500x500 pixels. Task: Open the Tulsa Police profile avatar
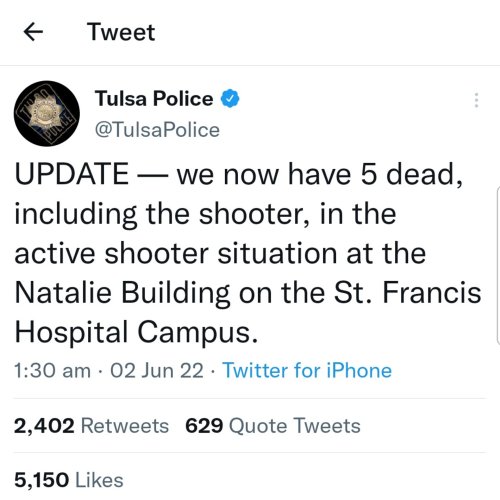47,113
